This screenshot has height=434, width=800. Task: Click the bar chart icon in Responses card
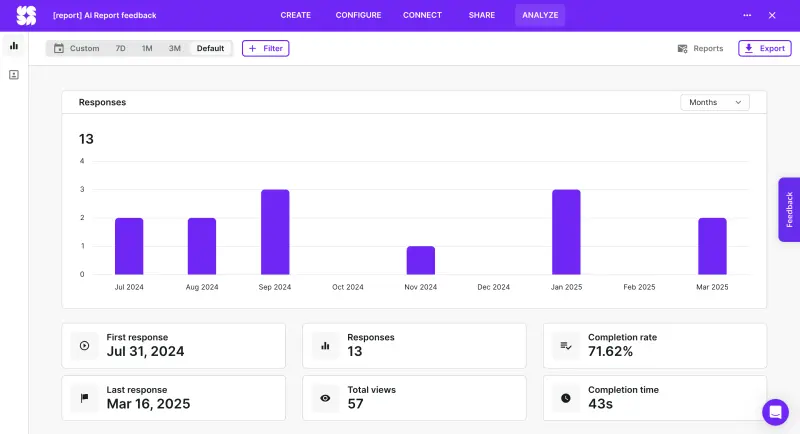click(x=326, y=346)
